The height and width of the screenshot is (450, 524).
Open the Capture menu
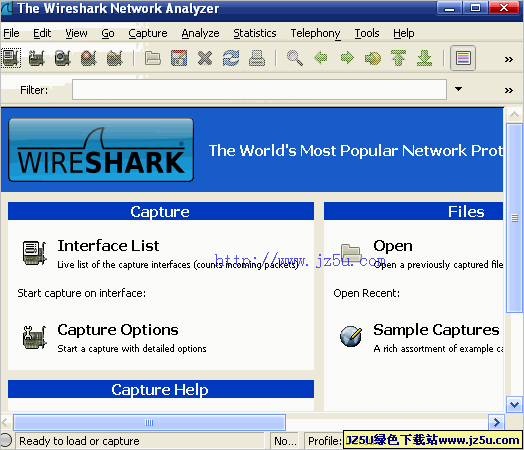pos(148,33)
